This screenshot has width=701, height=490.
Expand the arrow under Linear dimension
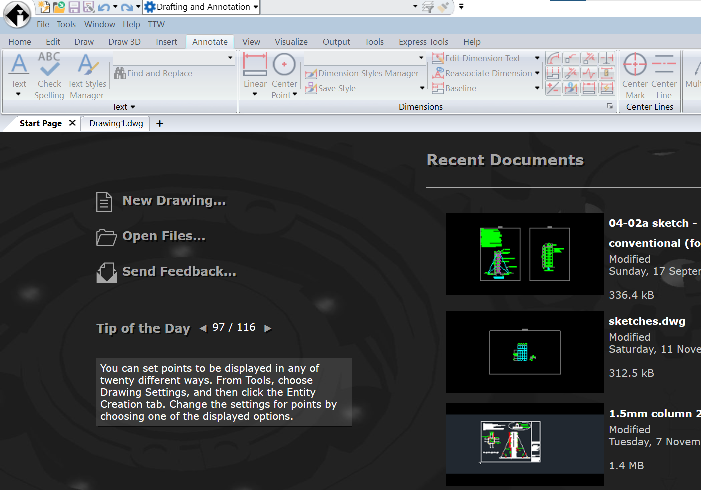pyautogui.click(x=255, y=94)
